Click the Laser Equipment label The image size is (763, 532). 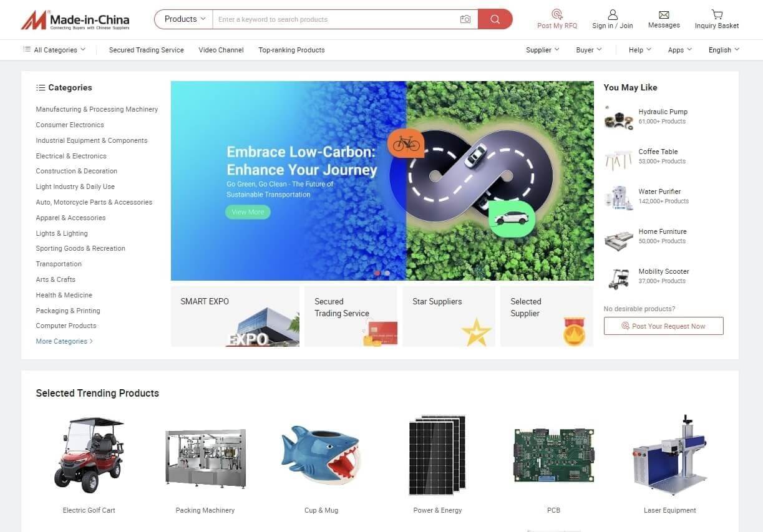coord(670,510)
